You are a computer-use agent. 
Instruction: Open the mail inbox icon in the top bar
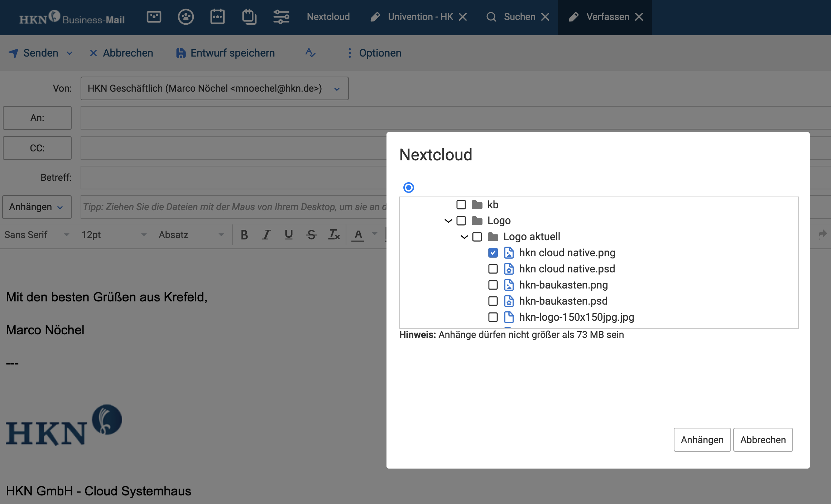154,17
